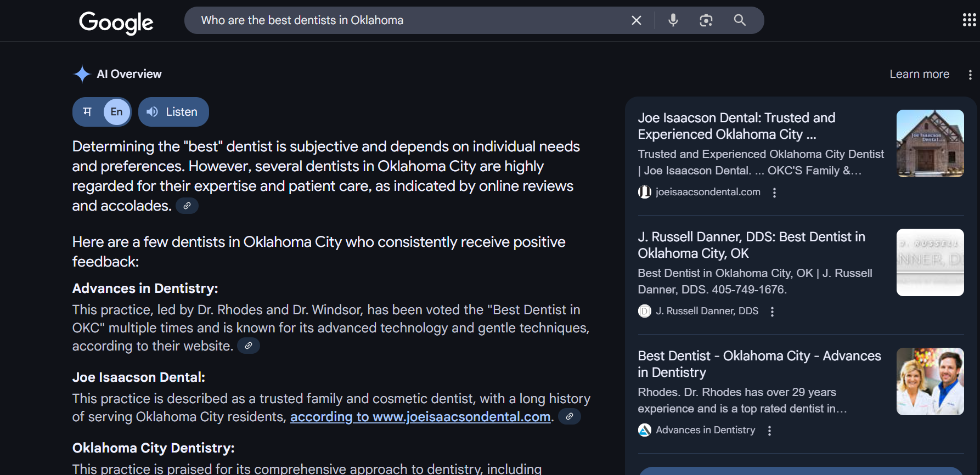Play the overview with Listen button

click(173, 112)
